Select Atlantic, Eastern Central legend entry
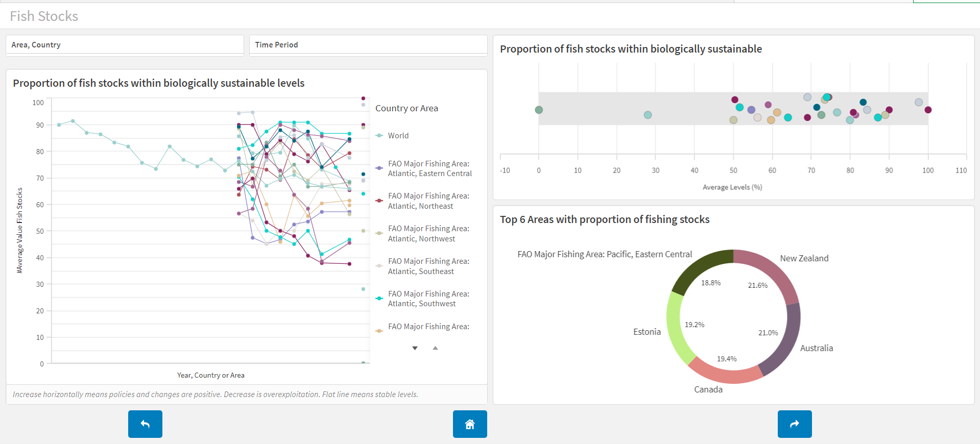Image resolution: width=980 pixels, height=444 pixels. coord(429,168)
